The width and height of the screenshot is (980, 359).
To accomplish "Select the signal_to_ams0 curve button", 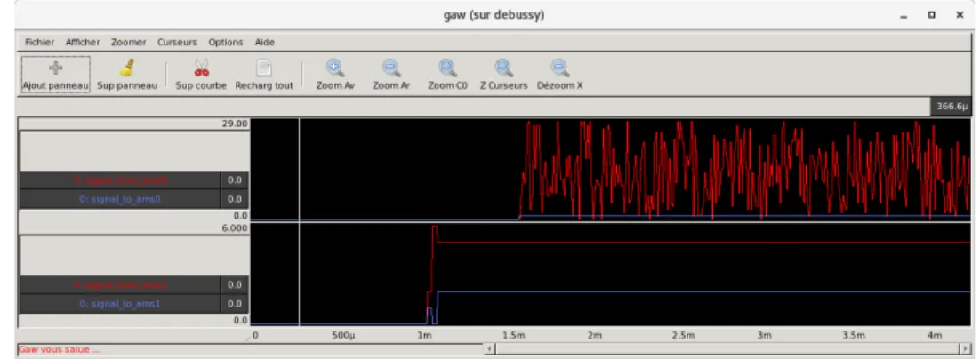I will click(120, 199).
